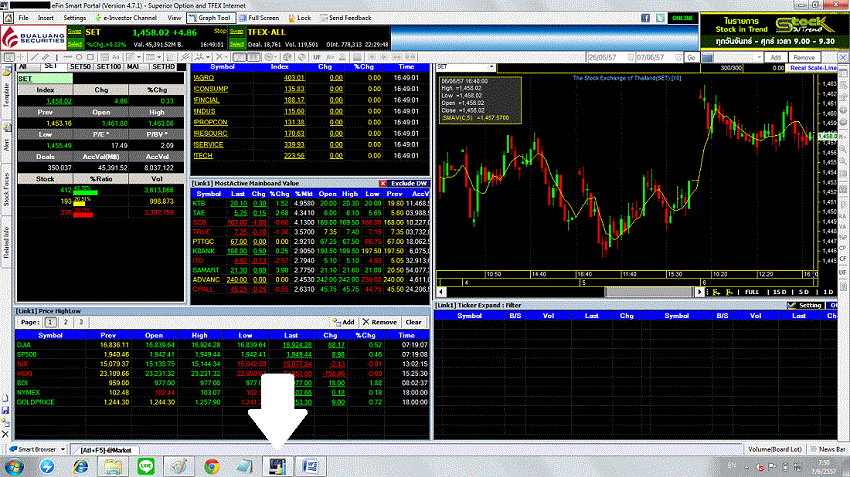Click the chart scroll left arrow
The image size is (850, 477).
point(441,292)
